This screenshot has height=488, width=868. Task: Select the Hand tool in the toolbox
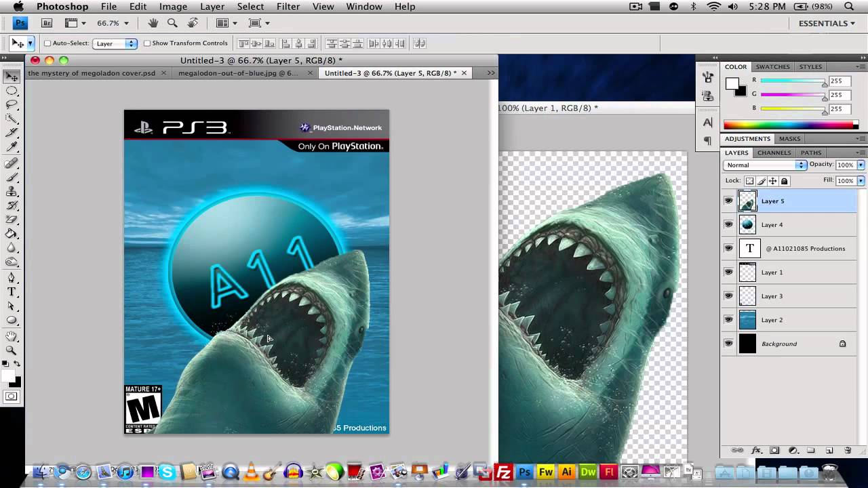[x=12, y=336]
